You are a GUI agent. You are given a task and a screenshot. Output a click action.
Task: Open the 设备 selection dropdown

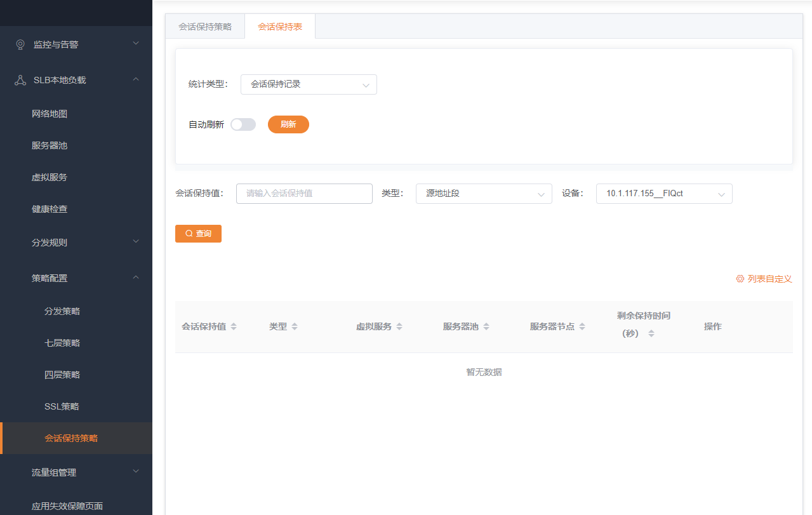click(x=664, y=194)
